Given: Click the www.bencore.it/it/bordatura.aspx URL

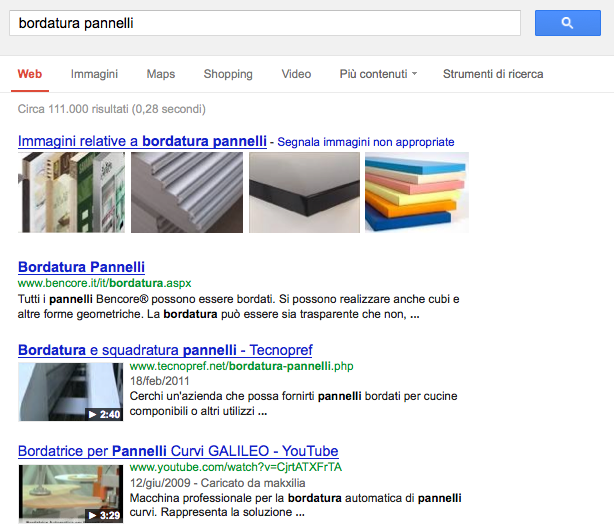Looking at the screenshot, I should coord(105,283).
